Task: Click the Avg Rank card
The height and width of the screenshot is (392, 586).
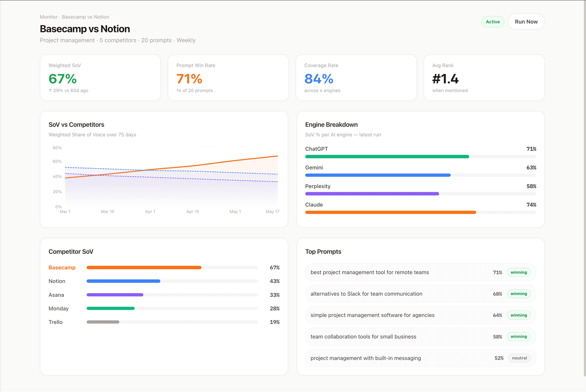Action: [484, 77]
